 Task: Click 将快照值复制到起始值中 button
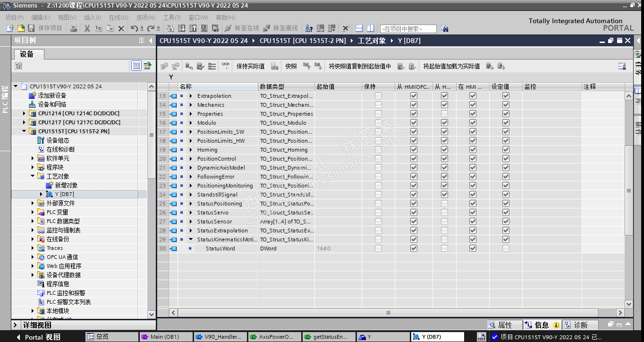tap(360, 66)
